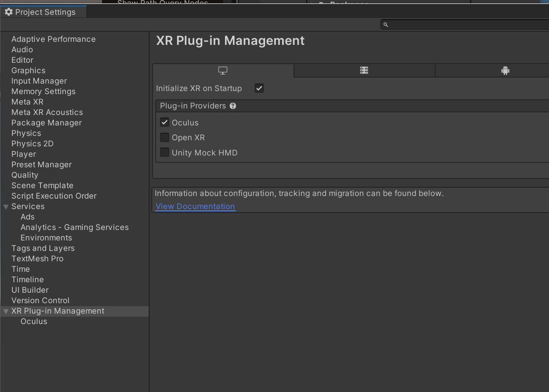Open Ads under Services

(27, 217)
